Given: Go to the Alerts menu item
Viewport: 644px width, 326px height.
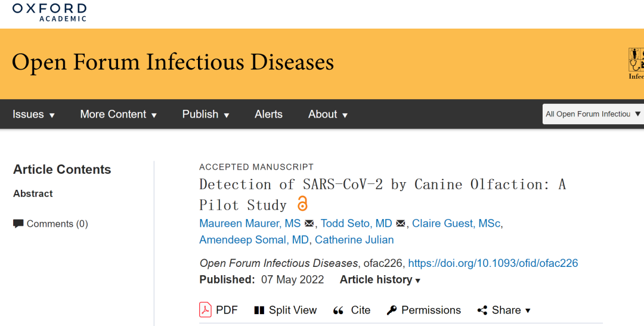Looking at the screenshot, I should click(x=268, y=114).
